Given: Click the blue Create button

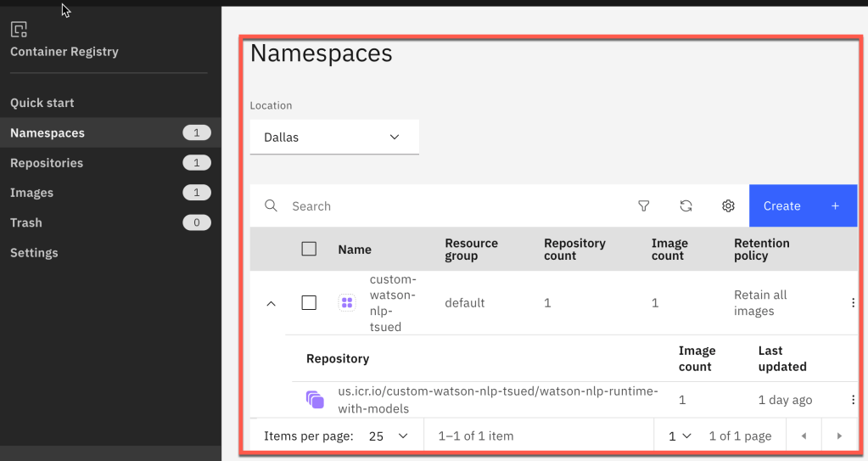Looking at the screenshot, I should pos(802,205).
